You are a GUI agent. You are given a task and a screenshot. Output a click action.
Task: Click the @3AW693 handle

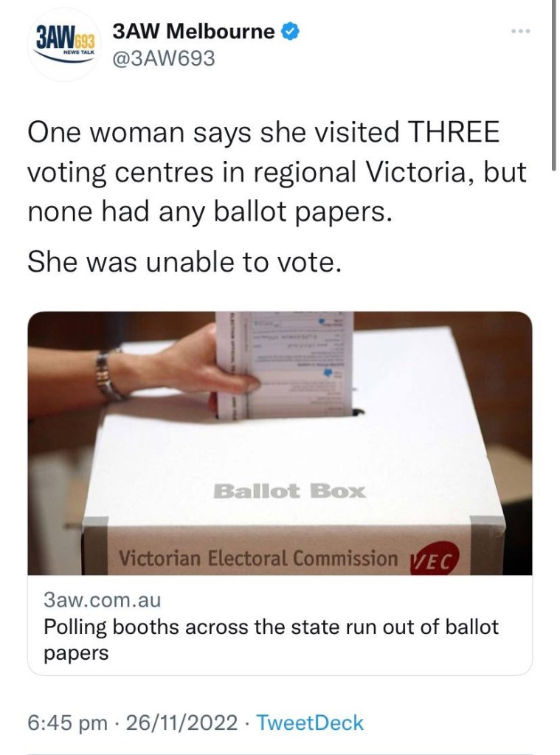(162, 58)
